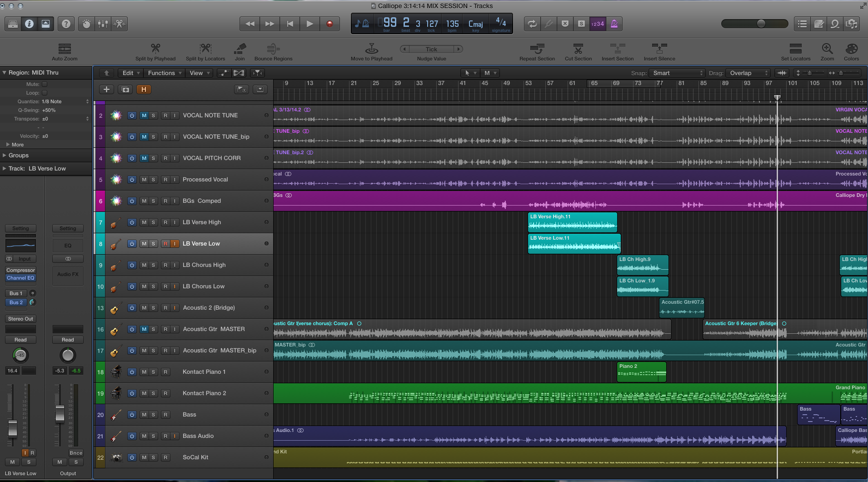
Task: Click the Insert Silence icon
Action: point(659,48)
